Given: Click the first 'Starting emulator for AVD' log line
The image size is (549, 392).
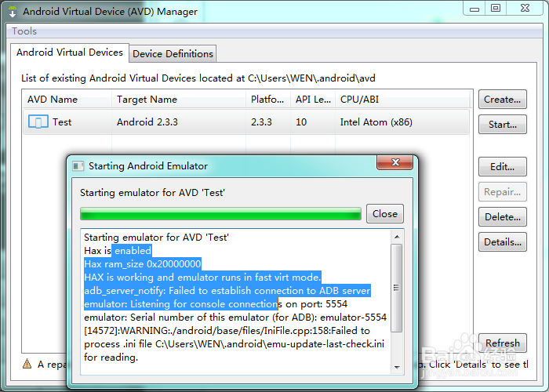Looking at the screenshot, I should click(x=156, y=238).
